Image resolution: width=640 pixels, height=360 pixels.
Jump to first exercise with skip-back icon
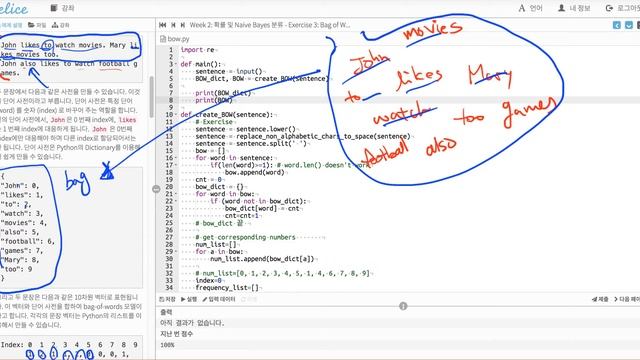pyautogui.click(x=162, y=25)
